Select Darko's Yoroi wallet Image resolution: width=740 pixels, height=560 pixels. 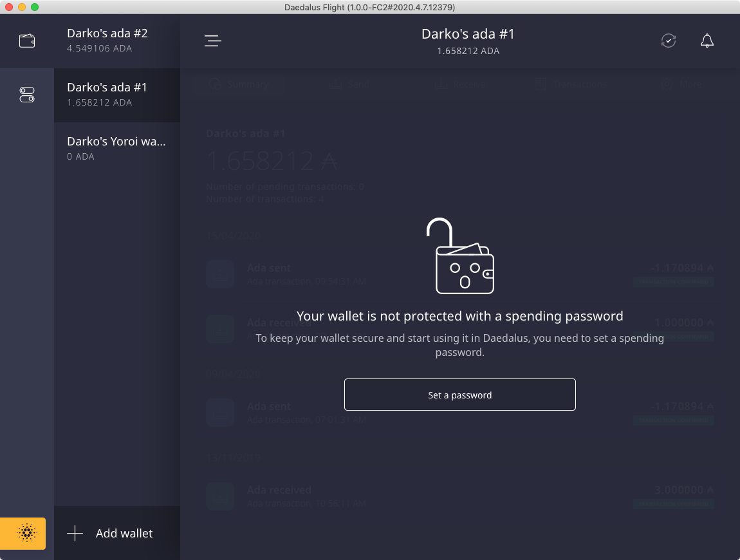coord(117,148)
